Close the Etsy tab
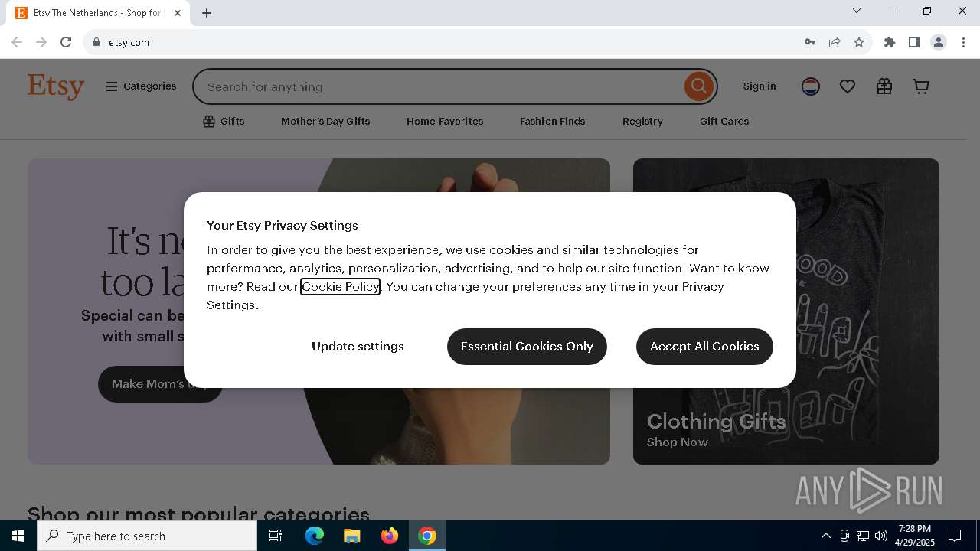The width and height of the screenshot is (980, 551). pyautogui.click(x=178, y=13)
